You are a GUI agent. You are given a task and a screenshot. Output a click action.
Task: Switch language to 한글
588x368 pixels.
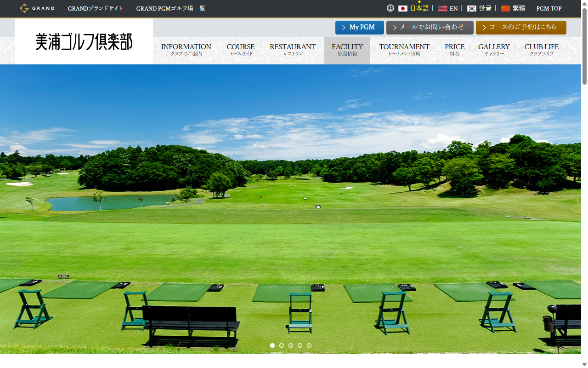coord(485,8)
